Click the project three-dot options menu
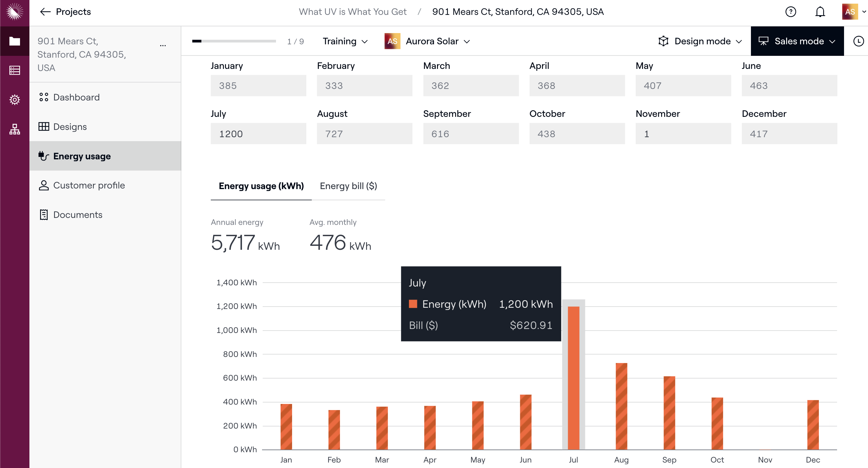The width and height of the screenshot is (868, 468). 163,45
